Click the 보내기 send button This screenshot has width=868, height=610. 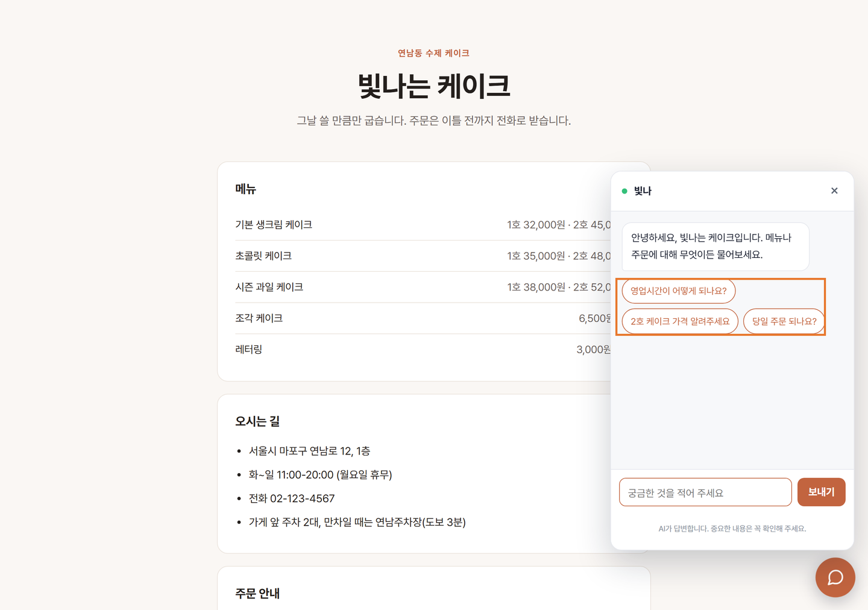pos(821,492)
